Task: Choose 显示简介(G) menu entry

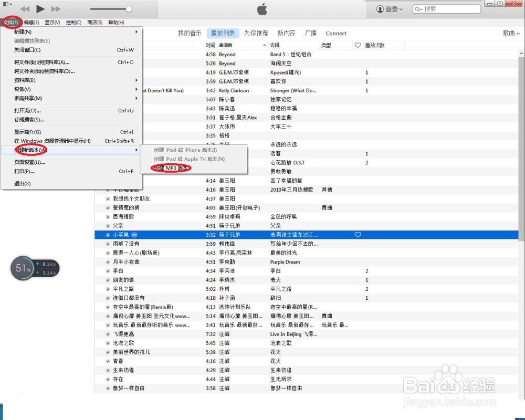Action: point(71,132)
